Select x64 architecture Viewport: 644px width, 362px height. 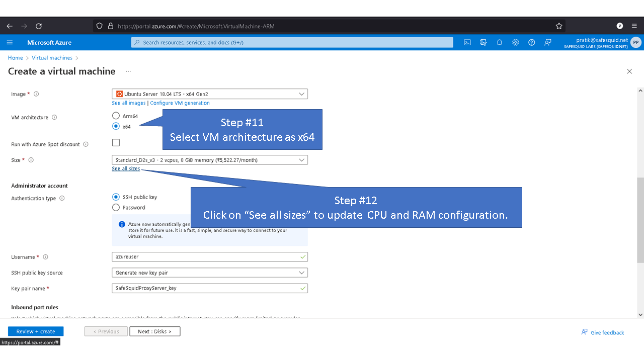pyautogui.click(x=116, y=127)
